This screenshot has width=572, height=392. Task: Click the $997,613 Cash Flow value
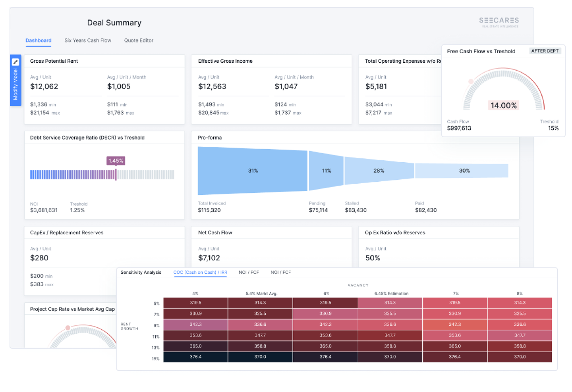[459, 128]
